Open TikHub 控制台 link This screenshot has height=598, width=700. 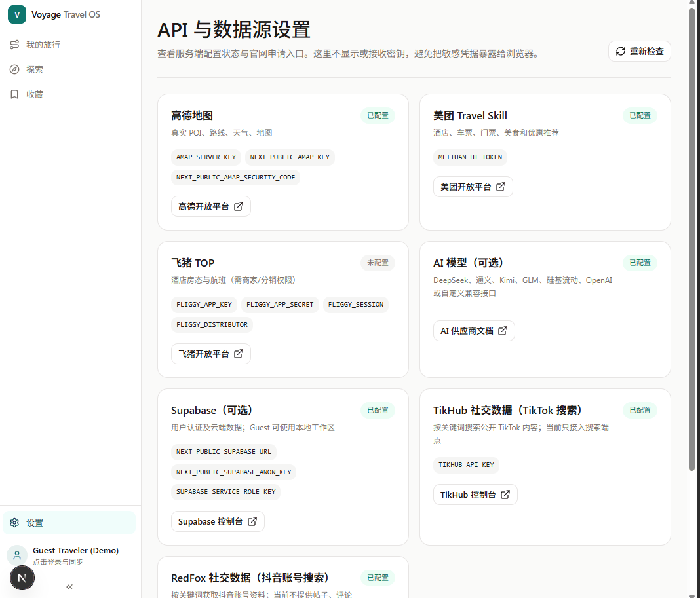475,495
